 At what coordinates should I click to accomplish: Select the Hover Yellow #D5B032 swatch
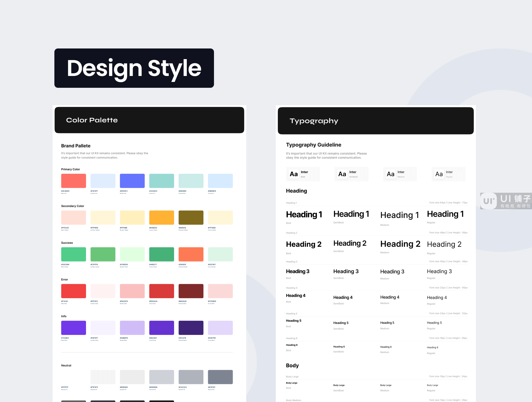[x=162, y=218]
